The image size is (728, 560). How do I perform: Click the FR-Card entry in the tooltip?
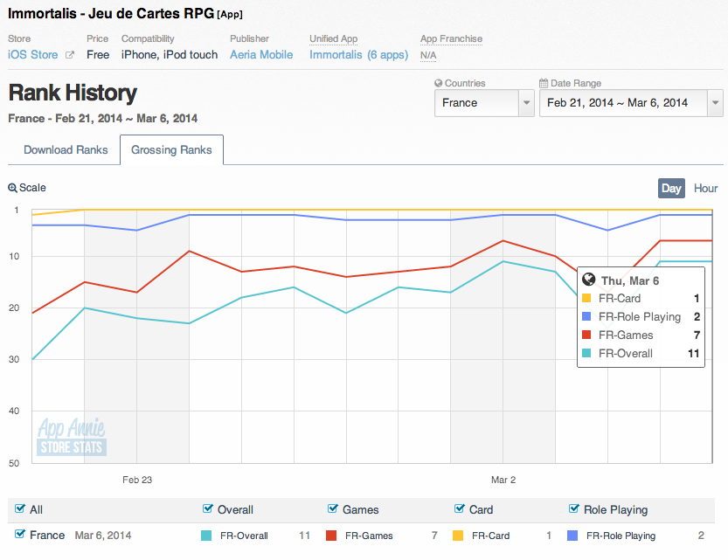tap(641, 298)
